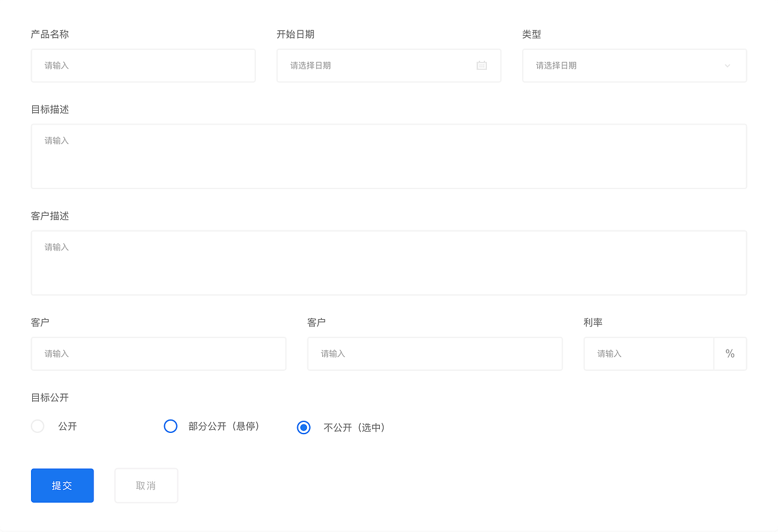Click the 利率 number input
Viewport: 778px width, 532px height.
click(648, 353)
